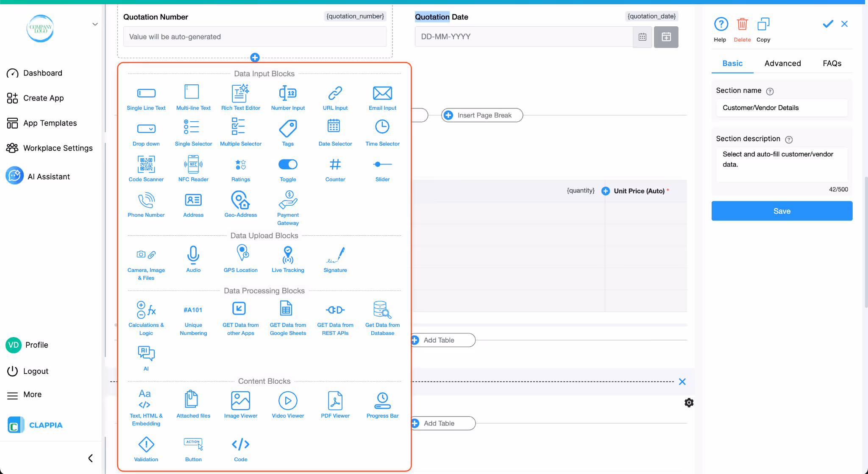Choose the Geo-Address block icon
The width and height of the screenshot is (868, 474).
click(x=240, y=200)
